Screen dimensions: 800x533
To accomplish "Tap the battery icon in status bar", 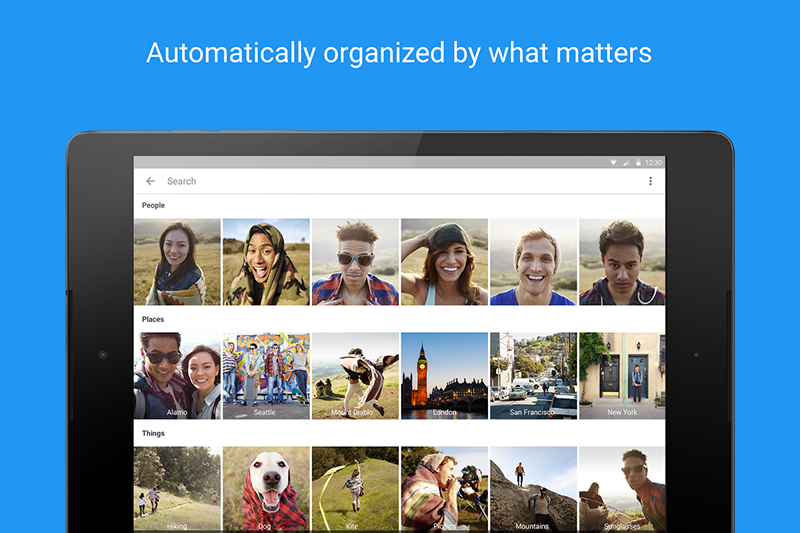I will point(637,162).
